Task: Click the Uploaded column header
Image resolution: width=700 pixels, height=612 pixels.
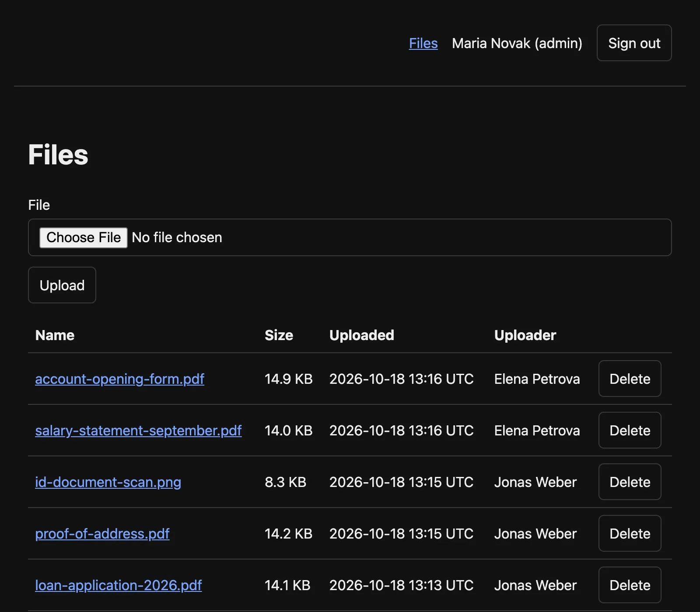Action: pyautogui.click(x=362, y=335)
